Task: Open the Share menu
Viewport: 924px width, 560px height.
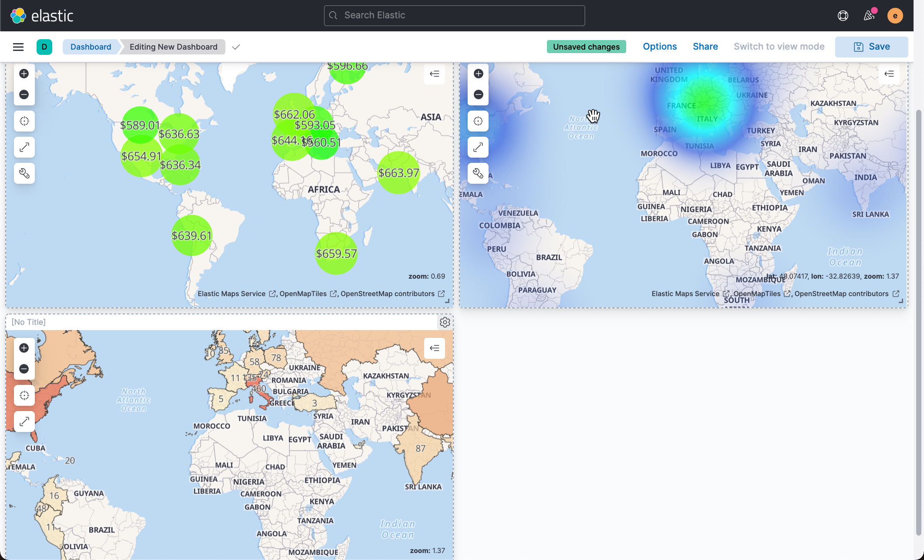Action: 705,46
